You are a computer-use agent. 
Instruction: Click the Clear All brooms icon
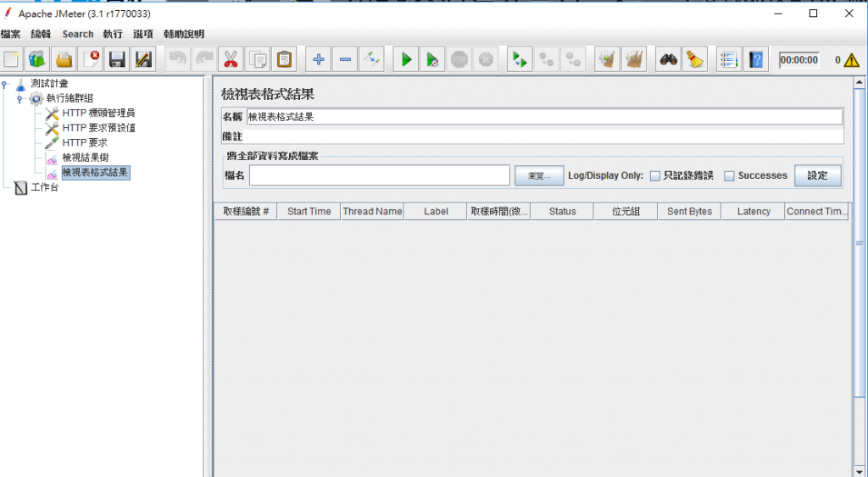point(634,59)
